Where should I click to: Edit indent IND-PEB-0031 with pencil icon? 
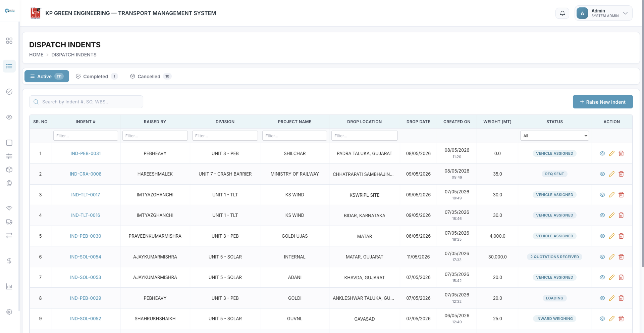click(612, 153)
